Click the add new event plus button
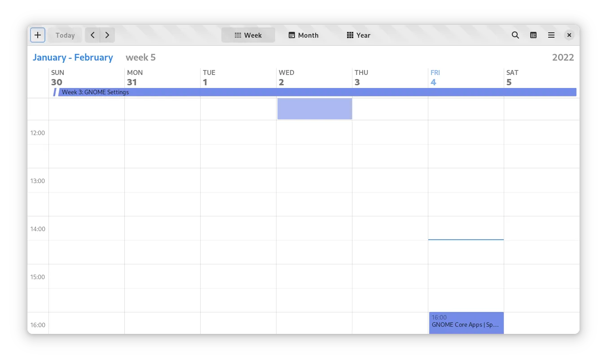The height and width of the screenshot is (364, 607). tap(38, 35)
